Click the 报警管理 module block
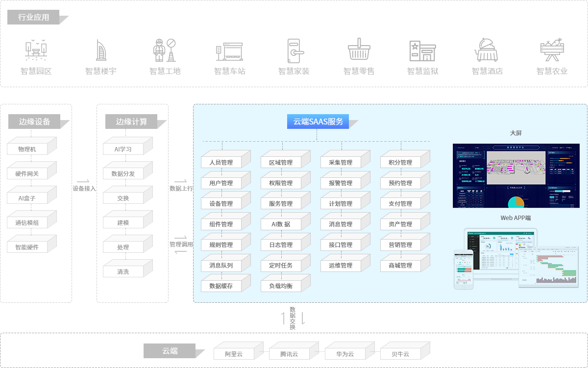Screen dimensions: 588x368 click(x=341, y=183)
